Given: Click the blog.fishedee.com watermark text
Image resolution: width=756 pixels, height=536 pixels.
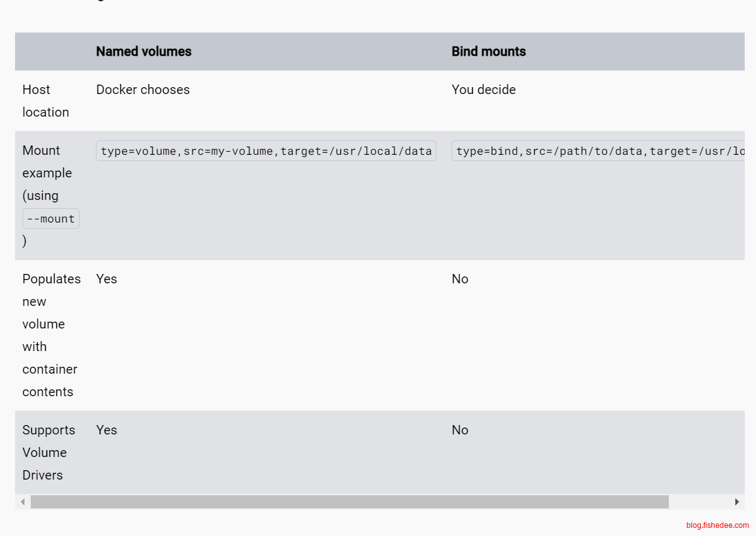Looking at the screenshot, I should point(717,525).
